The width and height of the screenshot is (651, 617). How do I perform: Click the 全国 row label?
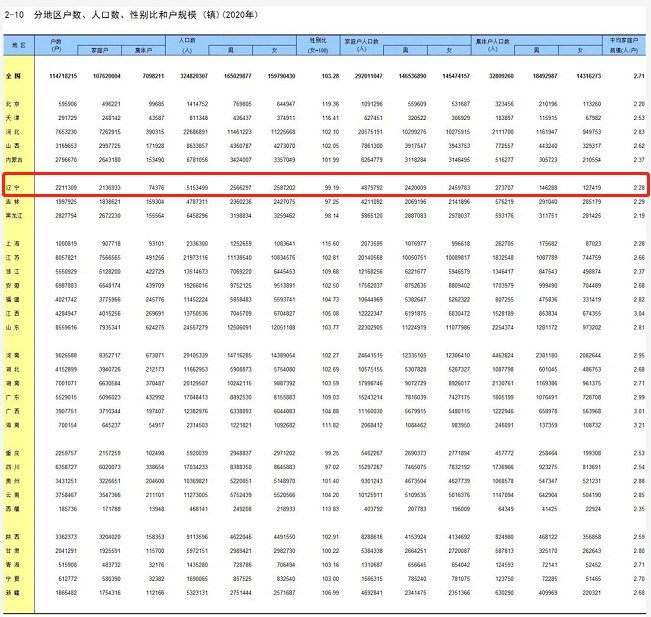(14, 76)
